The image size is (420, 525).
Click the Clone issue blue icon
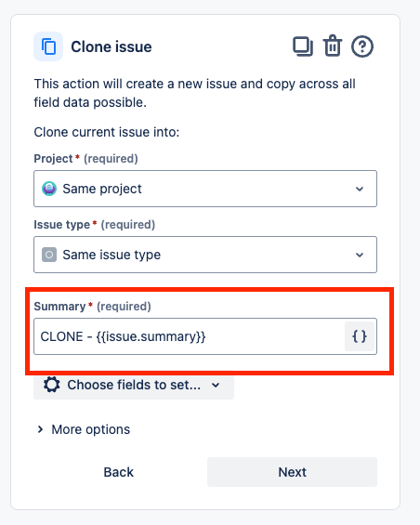pos(48,46)
